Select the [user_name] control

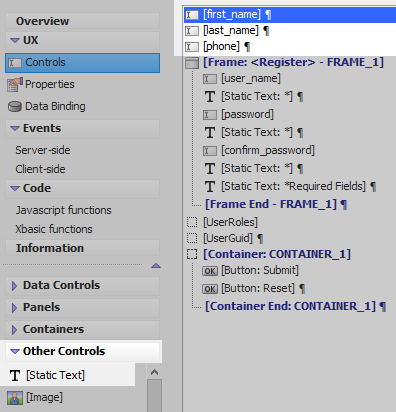tap(251, 79)
